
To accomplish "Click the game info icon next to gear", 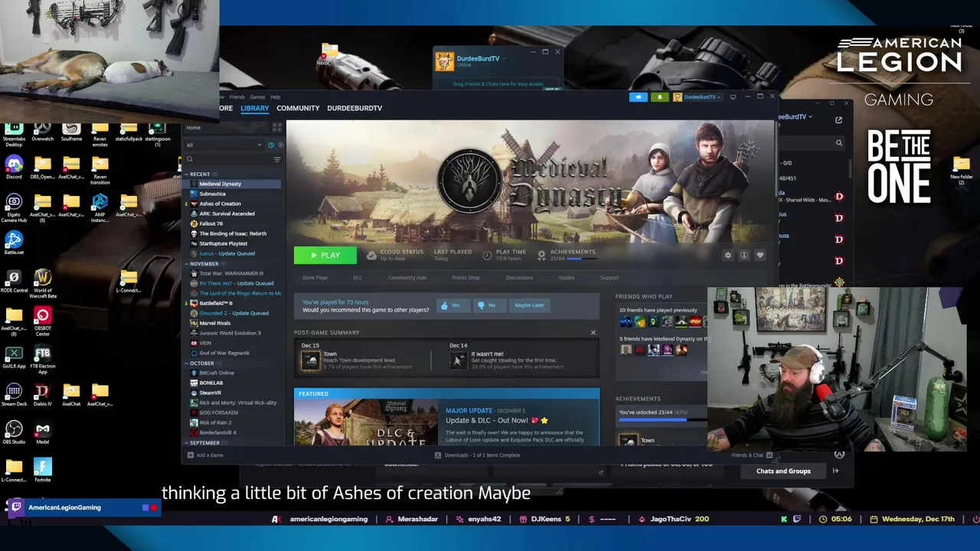I will click(x=743, y=256).
